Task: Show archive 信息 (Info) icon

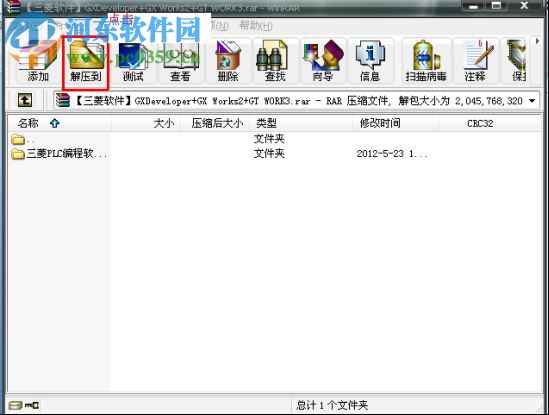Action: click(370, 60)
